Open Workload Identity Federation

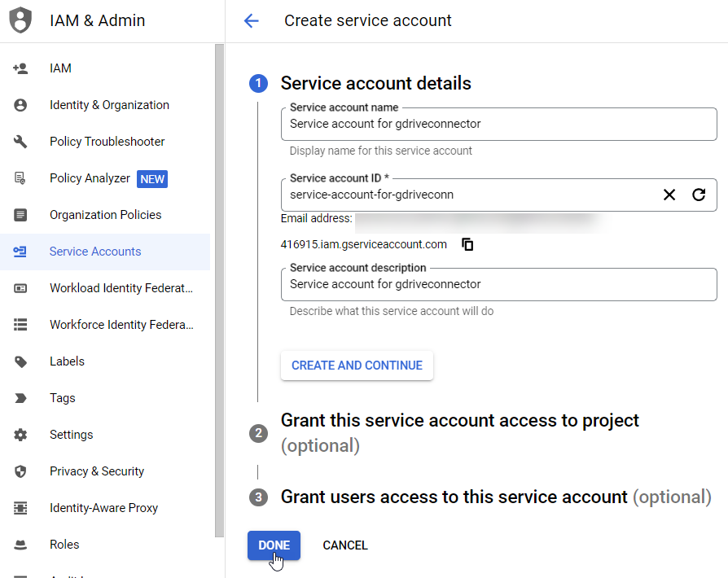(105, 288)
